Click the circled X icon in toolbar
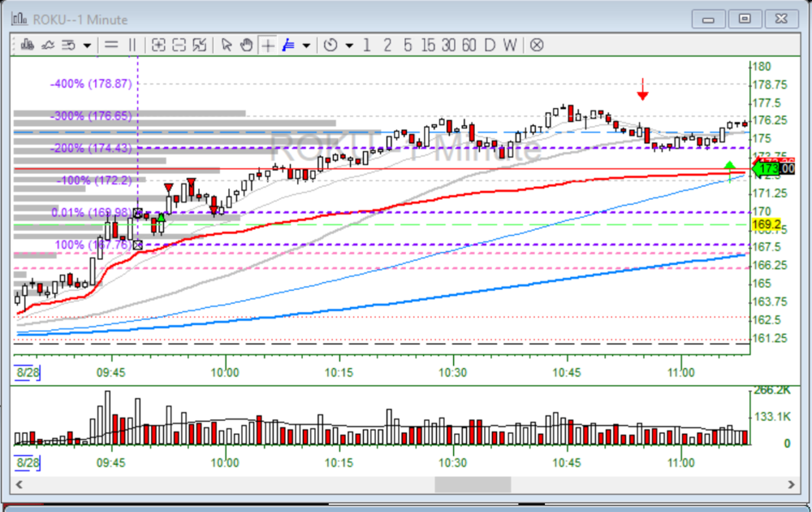 (x=536, y=46)
